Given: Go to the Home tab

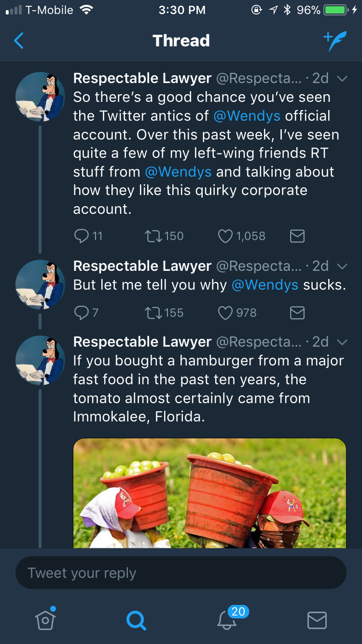Looking at the screenshot, I should pyautogui.click(x=45, y=620).
